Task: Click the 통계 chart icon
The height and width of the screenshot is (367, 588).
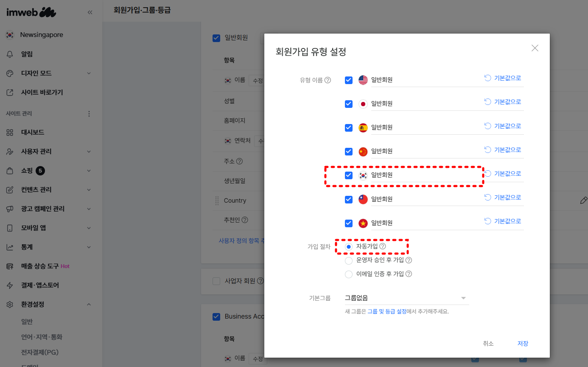Action: [x=10, y=247]
